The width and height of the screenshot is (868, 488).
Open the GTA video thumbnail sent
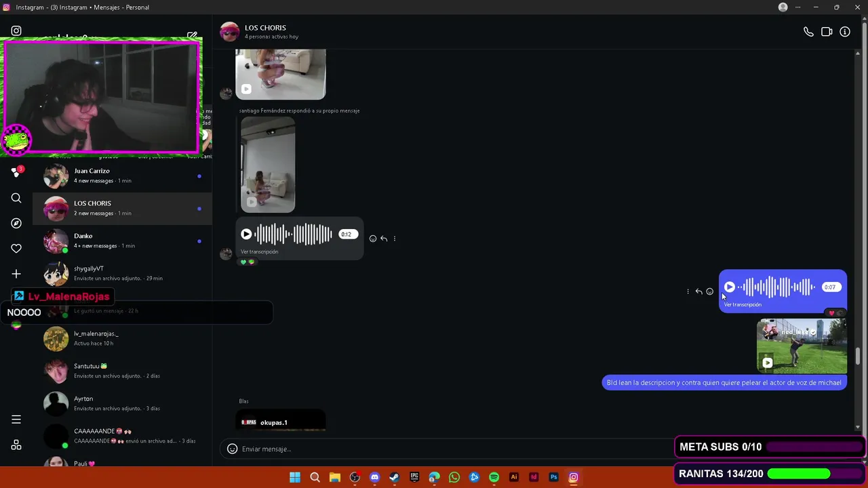802,346
